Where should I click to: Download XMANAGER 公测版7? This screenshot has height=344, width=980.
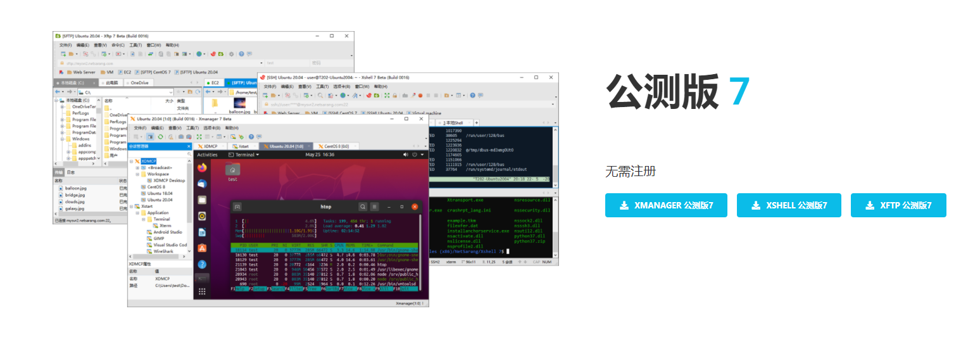tap(666, 205)
